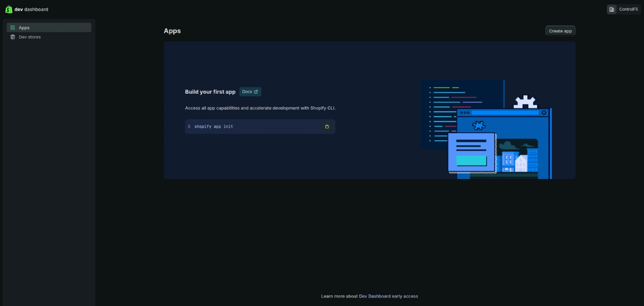Viewport: 644px width, 306px height.
Task: Open the Apps sidebar item
Action: point(49,27)
